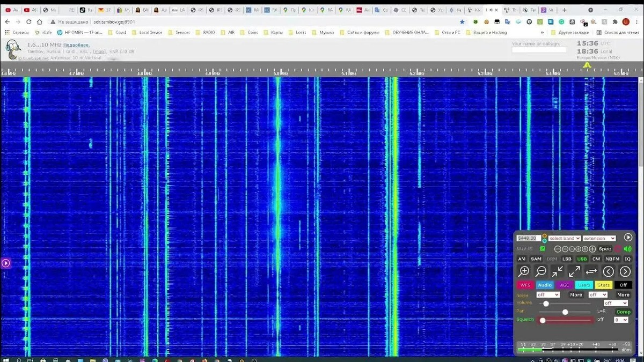Switch to the Stats tab
The width and height of the screenshot is (644, 362).
pyautogui.click(x=603, y=285)
